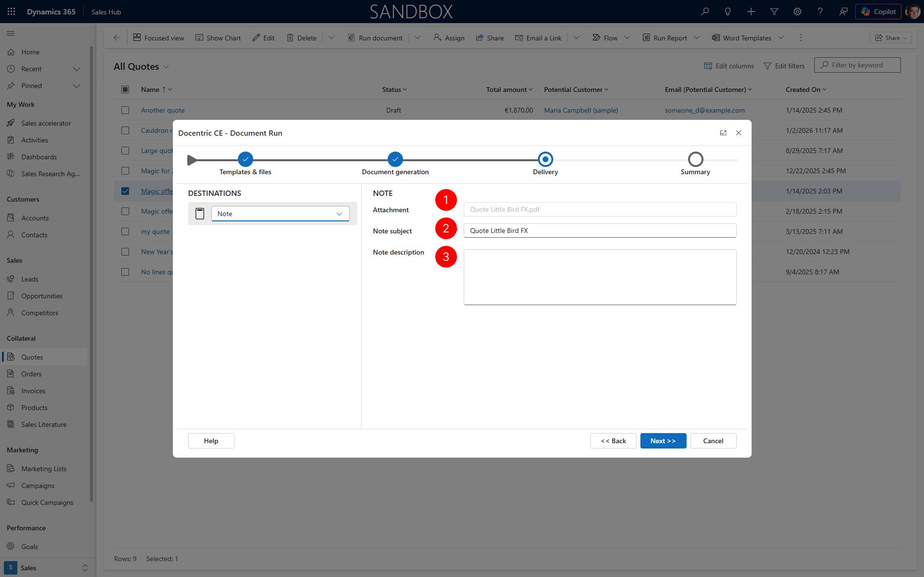Viewport: 924px width, 577px height.
Task: Check the my quote row checkbox
Action: click(125, 231)
